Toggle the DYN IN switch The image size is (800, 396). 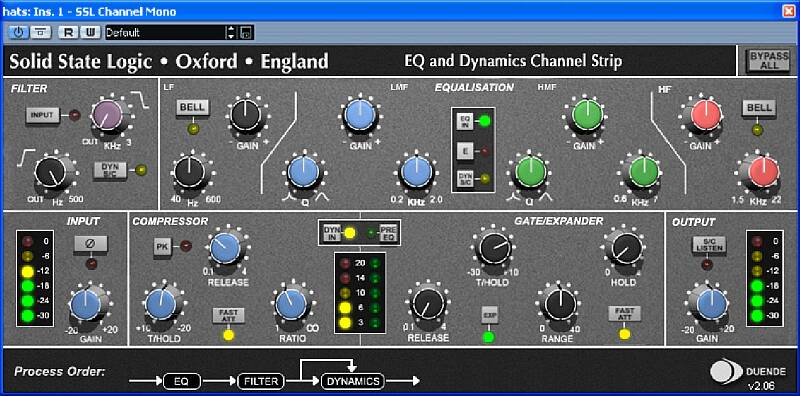pos(332,233)
